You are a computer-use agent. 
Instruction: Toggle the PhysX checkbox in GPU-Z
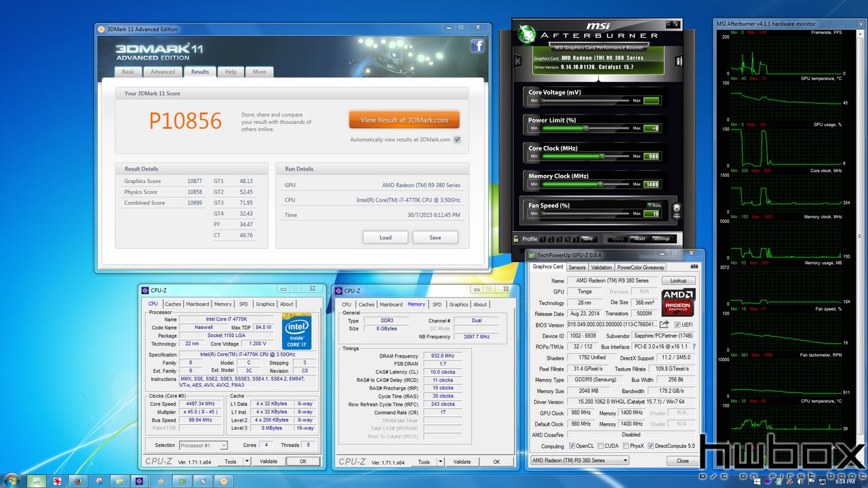click(625, 446)
